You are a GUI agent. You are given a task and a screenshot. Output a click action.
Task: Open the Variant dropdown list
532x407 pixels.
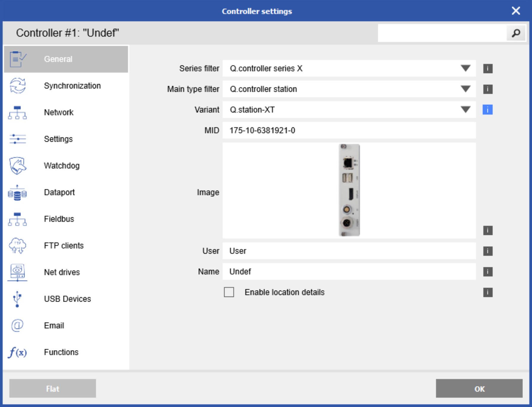[x=465, y=110]
